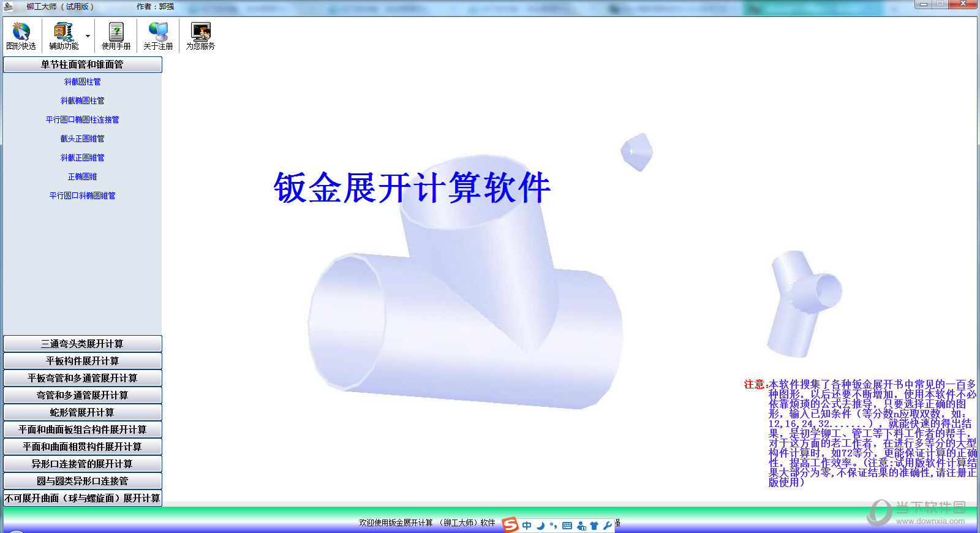980x533 pixels.
Task: Minimize the 铆工大师 window
Action: (924, 4)
